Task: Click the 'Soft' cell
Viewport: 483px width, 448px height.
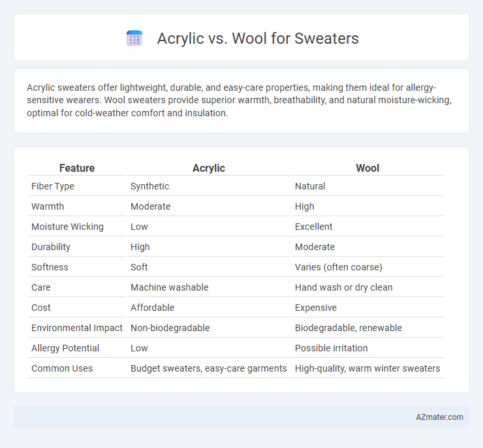Action: pyautogui.click(x=139, y=267)
